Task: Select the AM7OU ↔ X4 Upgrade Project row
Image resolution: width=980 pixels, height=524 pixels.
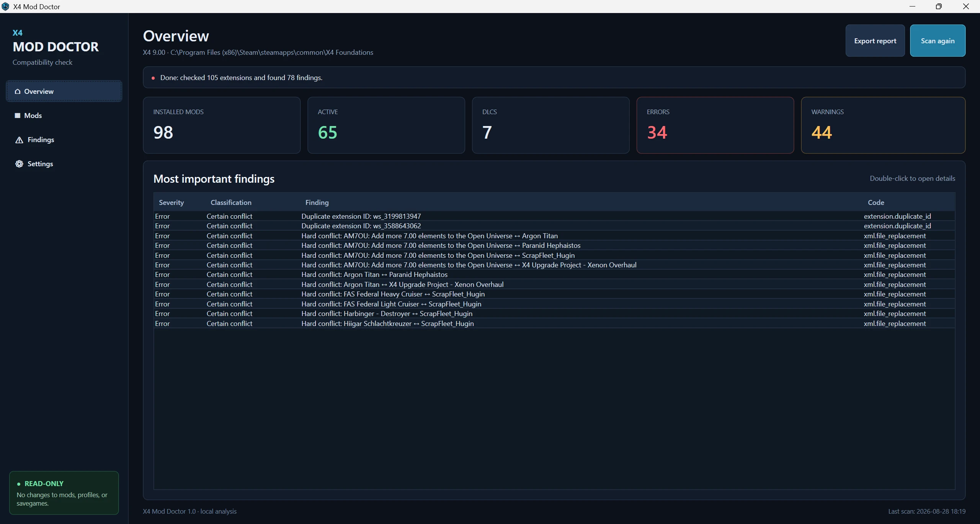Action: (554, 265)
